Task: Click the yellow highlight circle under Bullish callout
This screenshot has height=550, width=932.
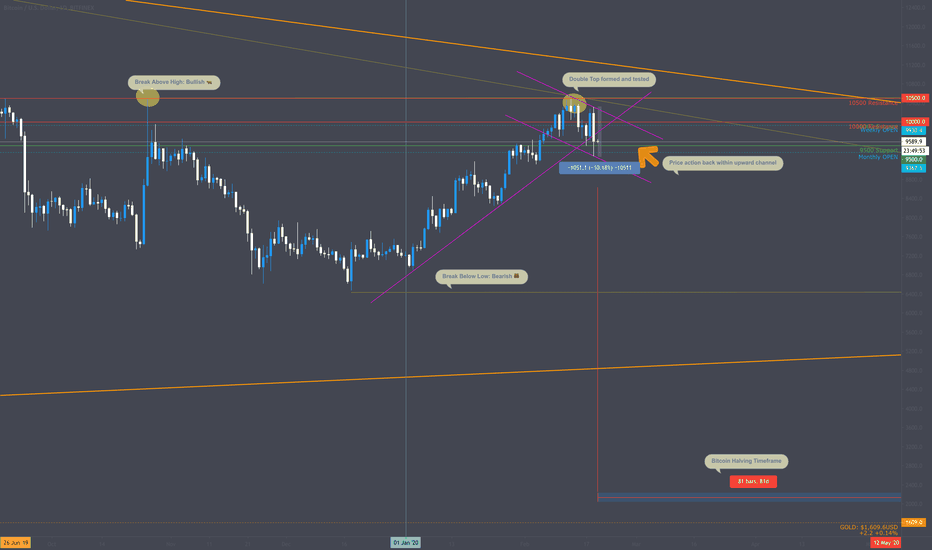Action: click(147, 97)
